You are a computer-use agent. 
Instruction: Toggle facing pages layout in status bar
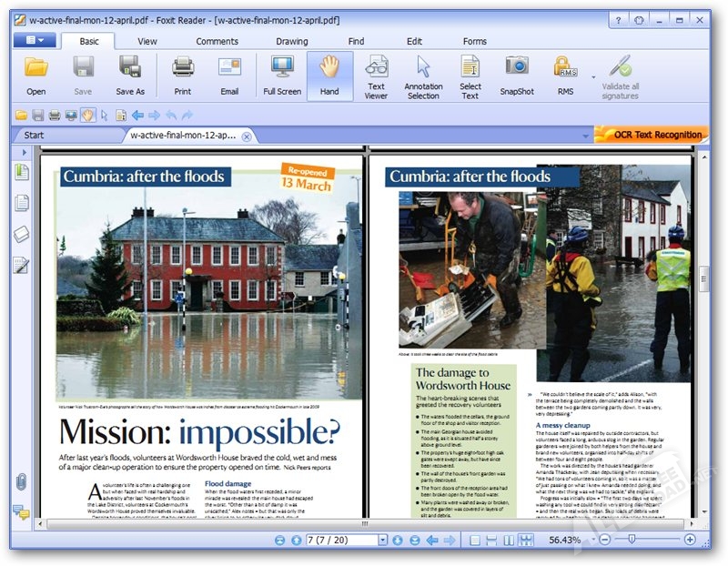[x=510, y=540]
